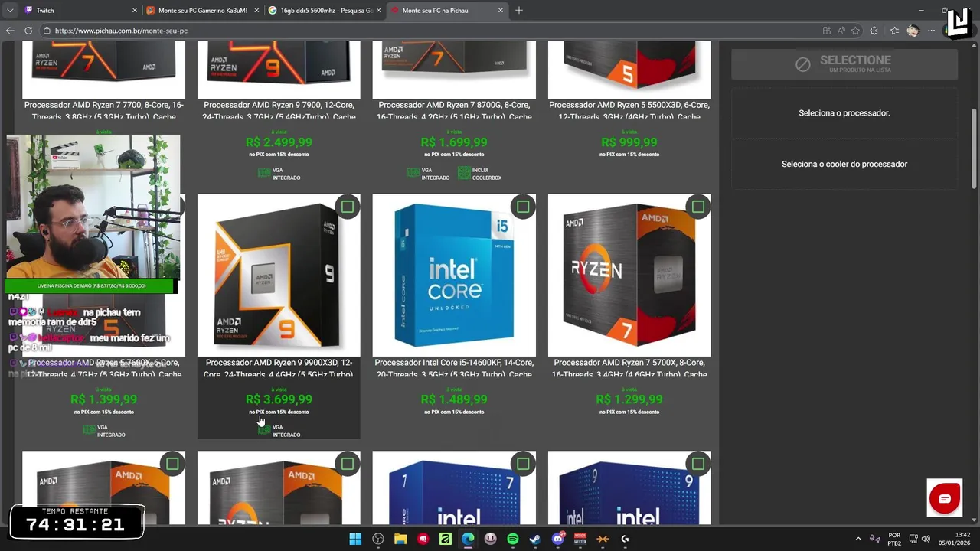Click the volume icon in system tray
The image size is (980, 551).
point(927,539)
